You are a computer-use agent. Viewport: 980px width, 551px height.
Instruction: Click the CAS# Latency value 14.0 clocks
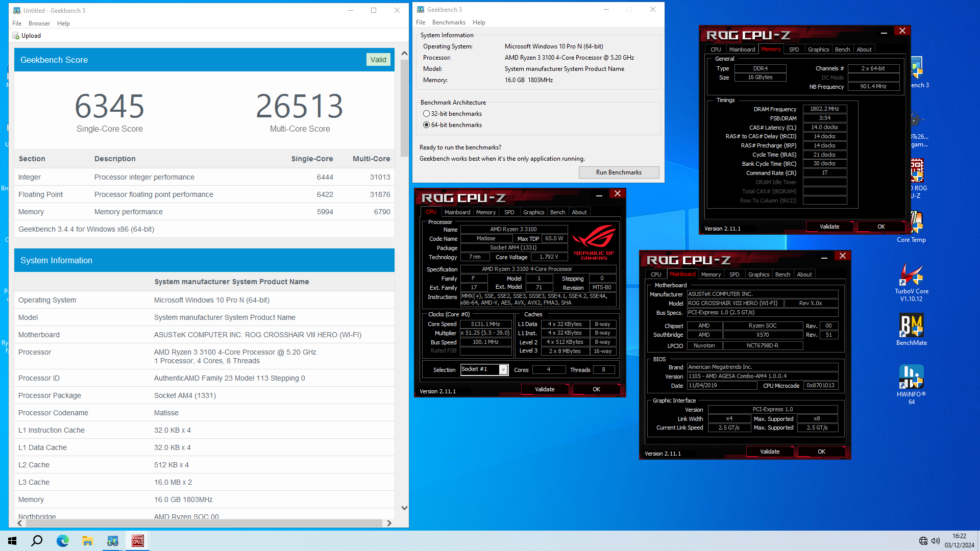(x=825, y=128)
